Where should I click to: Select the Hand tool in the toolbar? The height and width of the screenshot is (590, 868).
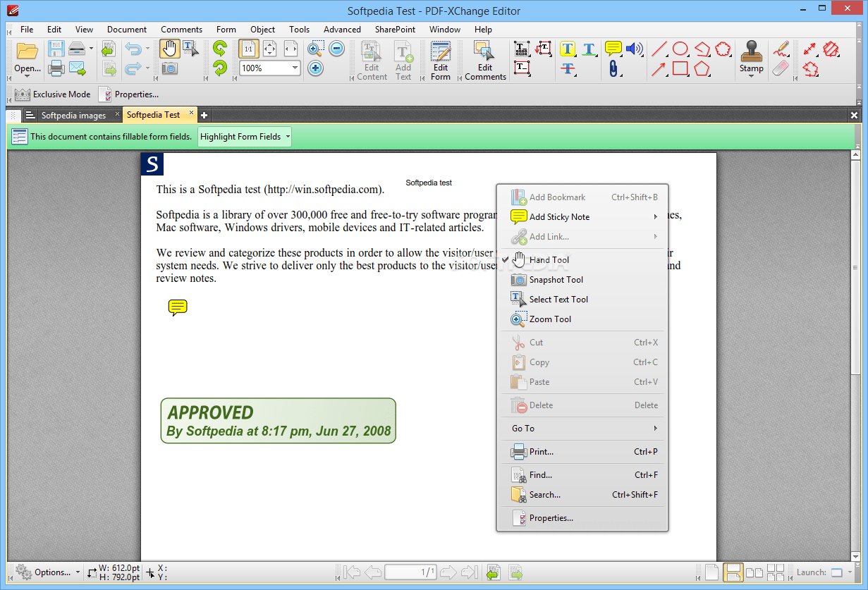169,49
